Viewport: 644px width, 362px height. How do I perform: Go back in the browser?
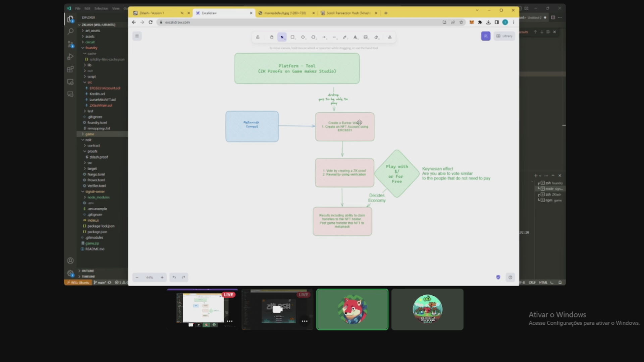(134, 22)
